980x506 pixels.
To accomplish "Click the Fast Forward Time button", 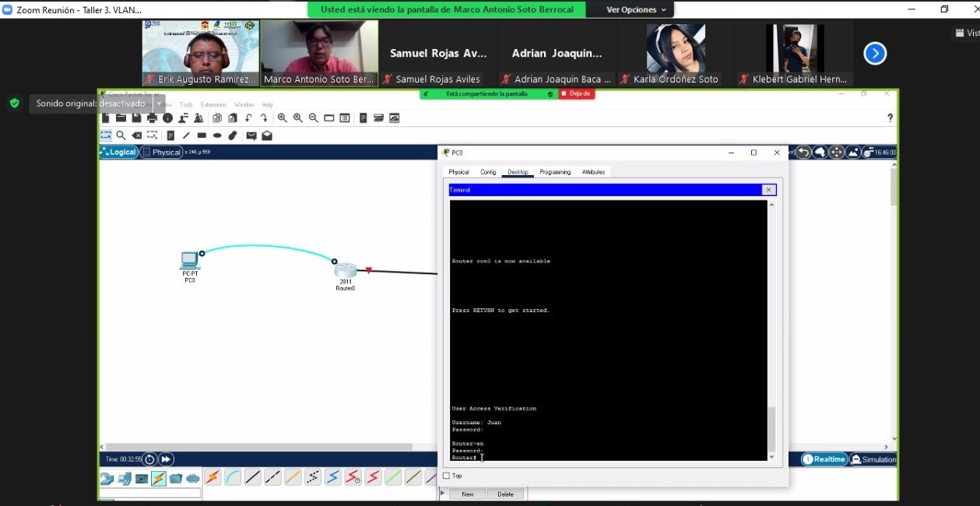I will (167, 459).
